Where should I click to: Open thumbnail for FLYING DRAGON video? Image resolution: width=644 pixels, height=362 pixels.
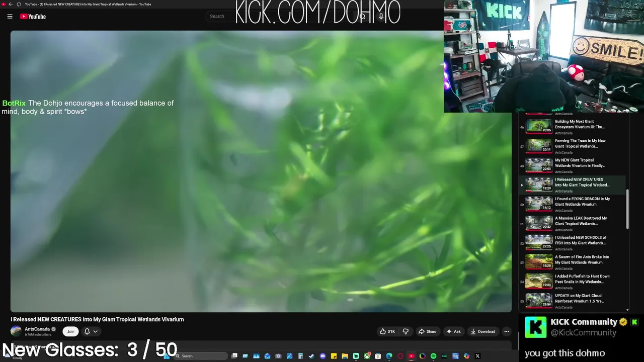539,204
